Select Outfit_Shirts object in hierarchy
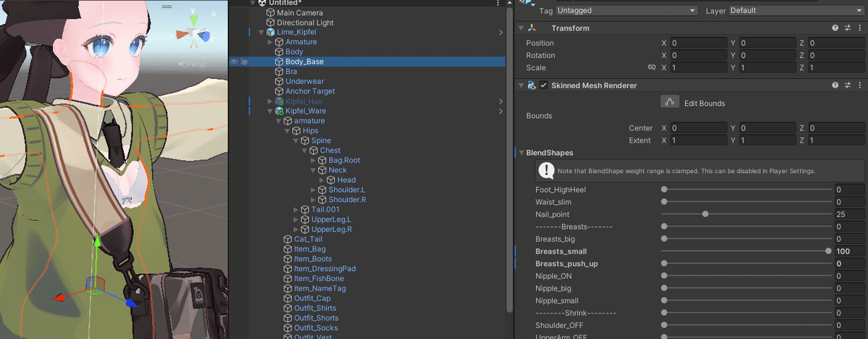Screen dimensions: 868x339 click(315, 308)
